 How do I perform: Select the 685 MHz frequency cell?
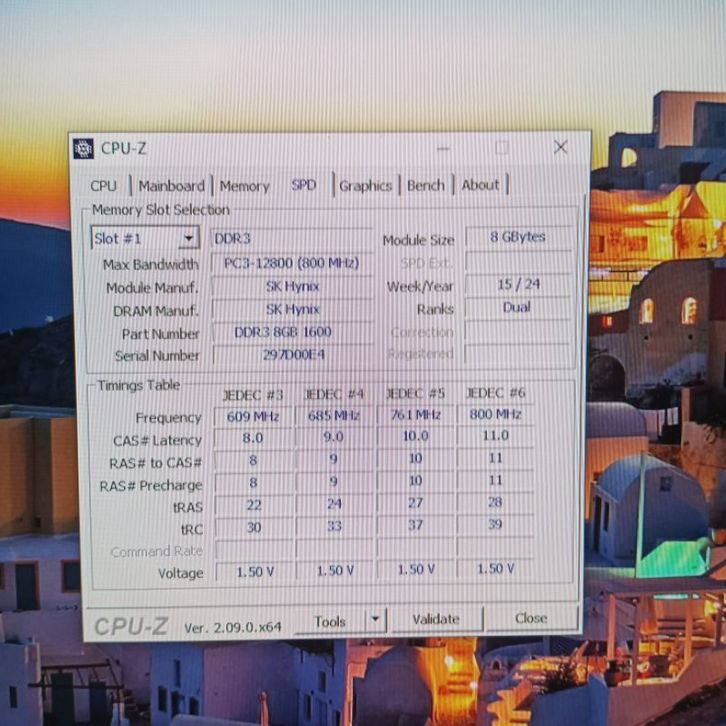point(334,415)
